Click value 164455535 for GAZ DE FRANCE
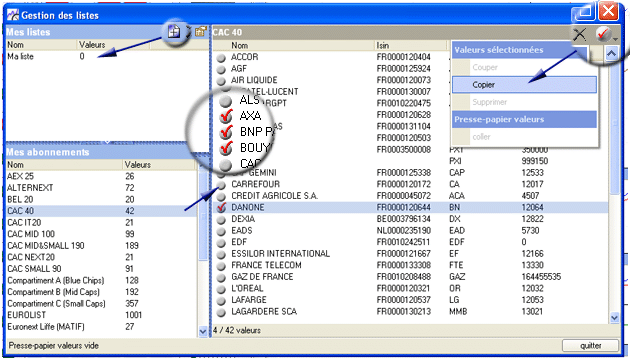Image resolution: width=630 pixels, height=360 pixels. pyautogui.click(x=541, y=277)
